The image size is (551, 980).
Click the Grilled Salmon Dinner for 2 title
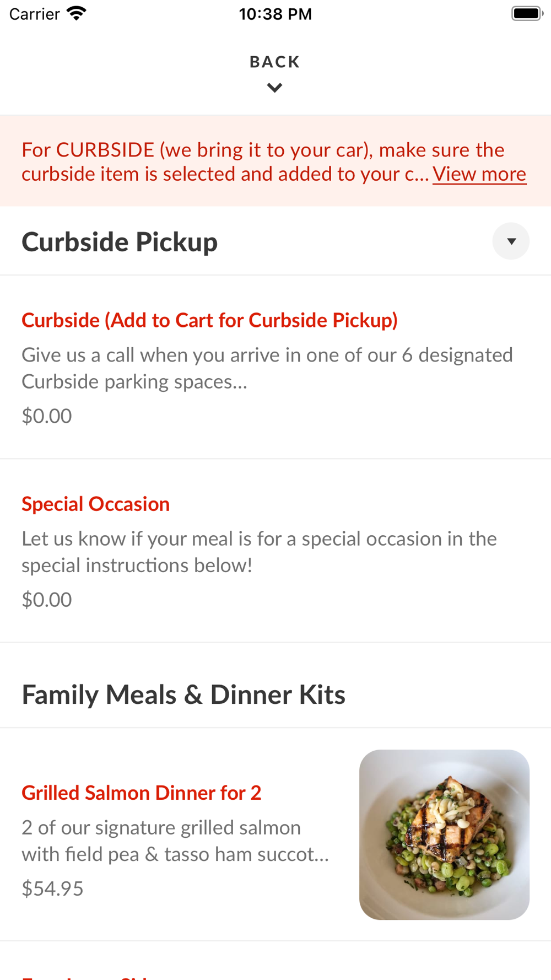click(x=141, y=793)
